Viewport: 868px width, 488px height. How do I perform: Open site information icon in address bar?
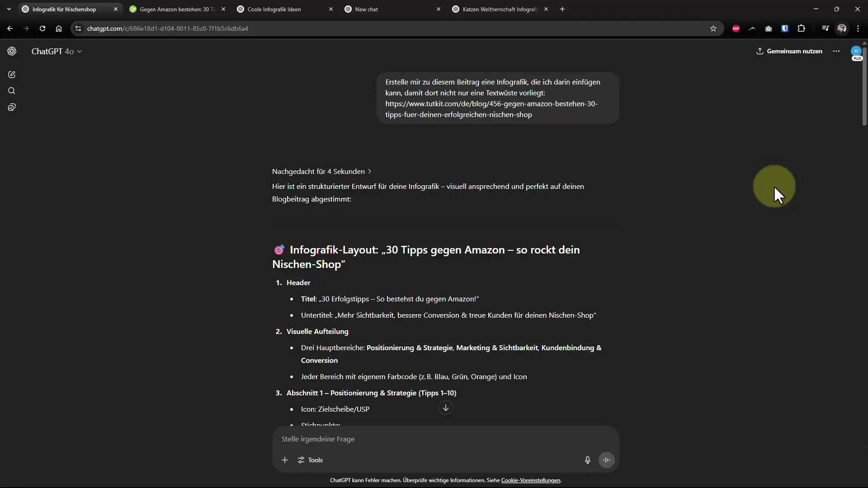pyautogui.click(x=78, y=28)
